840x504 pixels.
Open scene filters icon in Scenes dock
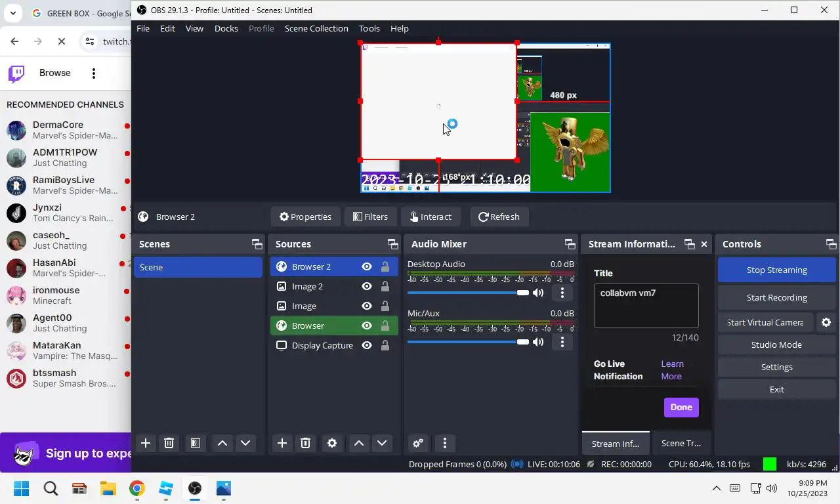(x=196, y=443)
